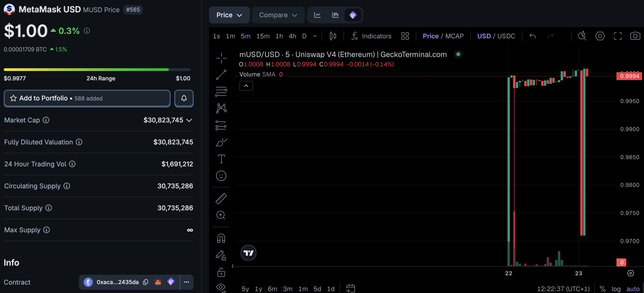Set date range to 1y

pos(258,289)
